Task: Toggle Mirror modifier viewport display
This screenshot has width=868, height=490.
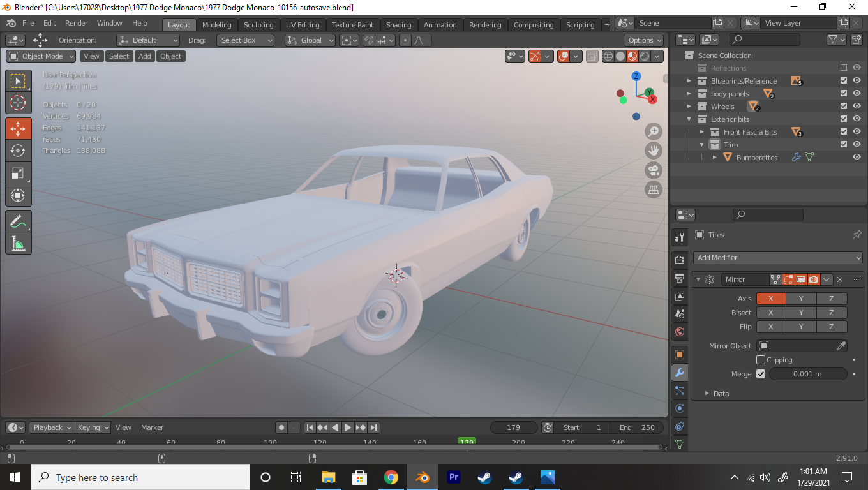Action: tap(800, 279)
